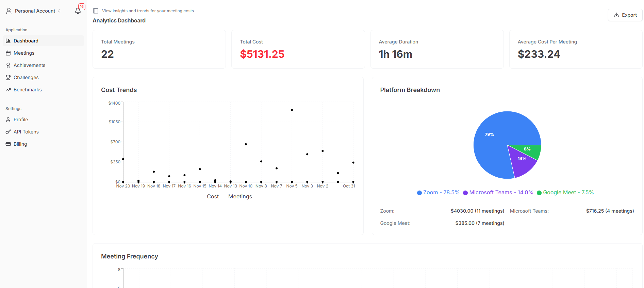This screenshot has height=288, width=644.
Task: Select Microsoft Teams legend entry
Action: pyautogui.click(x=498, y=193)
